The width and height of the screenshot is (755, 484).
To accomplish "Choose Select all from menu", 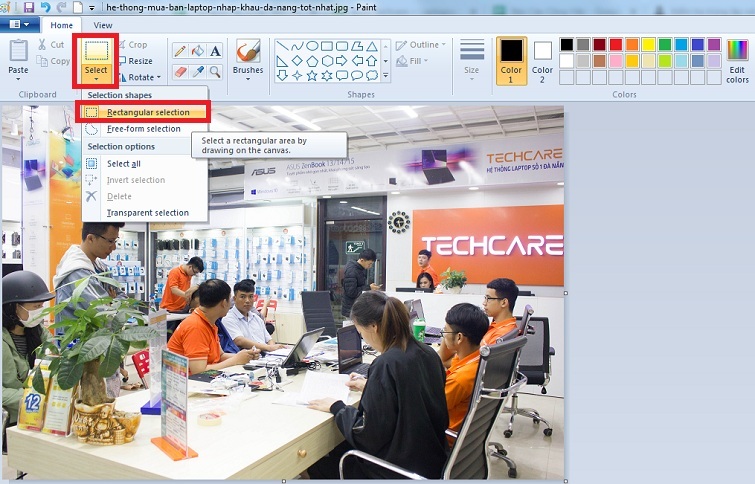I will coord(123,164).
